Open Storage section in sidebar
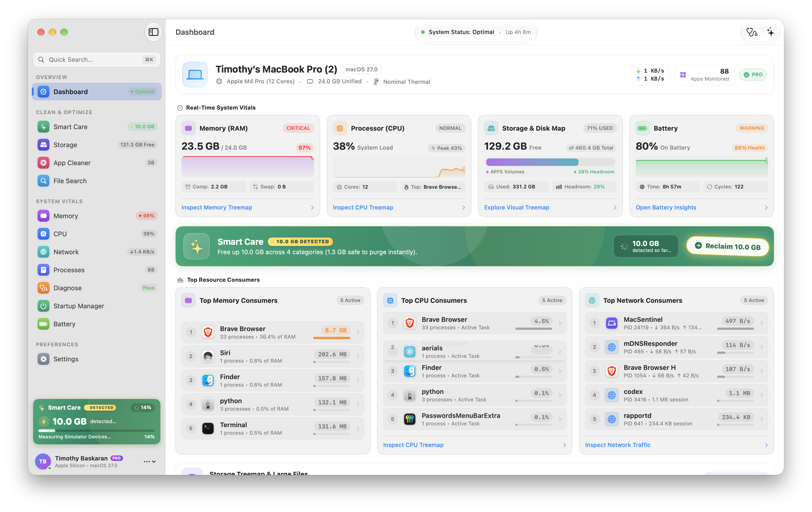 click(x=97, y=145)
